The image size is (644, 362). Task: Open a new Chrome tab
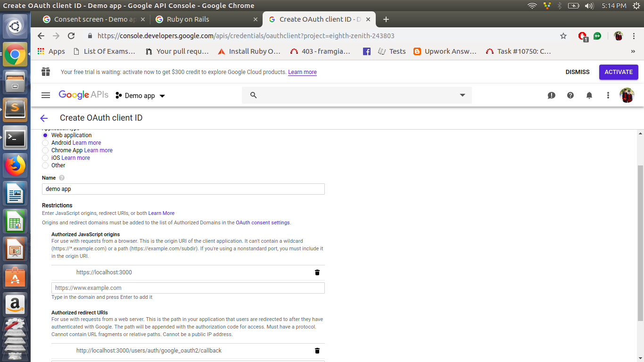click(x=386, y=19)
